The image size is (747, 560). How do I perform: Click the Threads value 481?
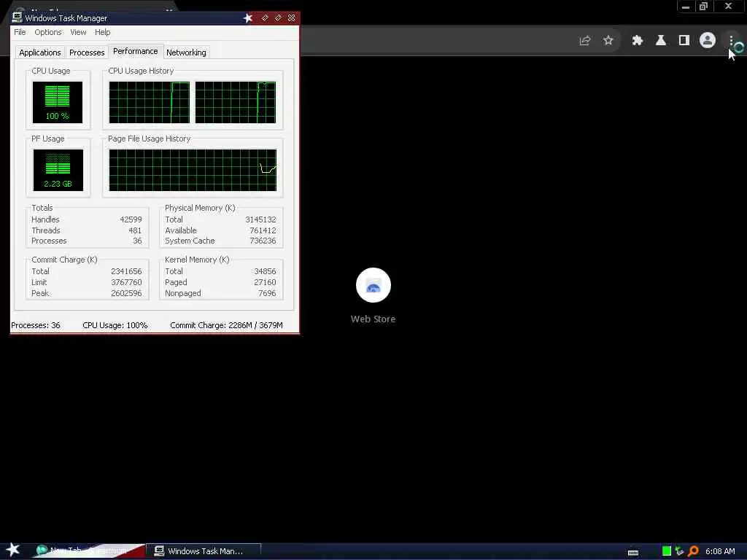pyautogui.click(x=135, y=230)
